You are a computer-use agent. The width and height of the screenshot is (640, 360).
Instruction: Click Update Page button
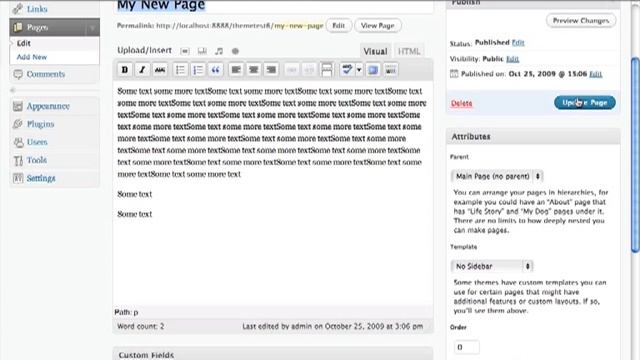coord(584,103)
